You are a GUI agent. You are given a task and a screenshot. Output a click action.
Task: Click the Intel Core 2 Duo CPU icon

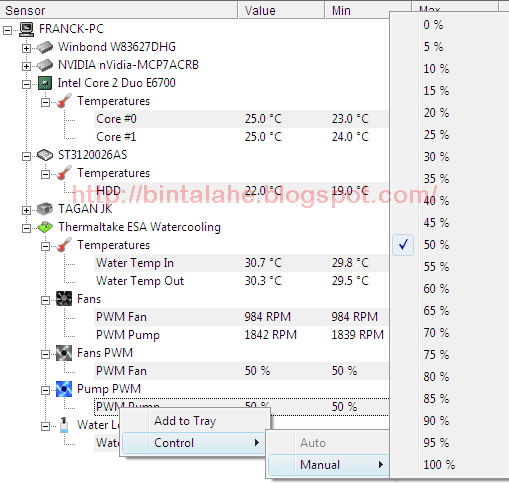point(45,83)
